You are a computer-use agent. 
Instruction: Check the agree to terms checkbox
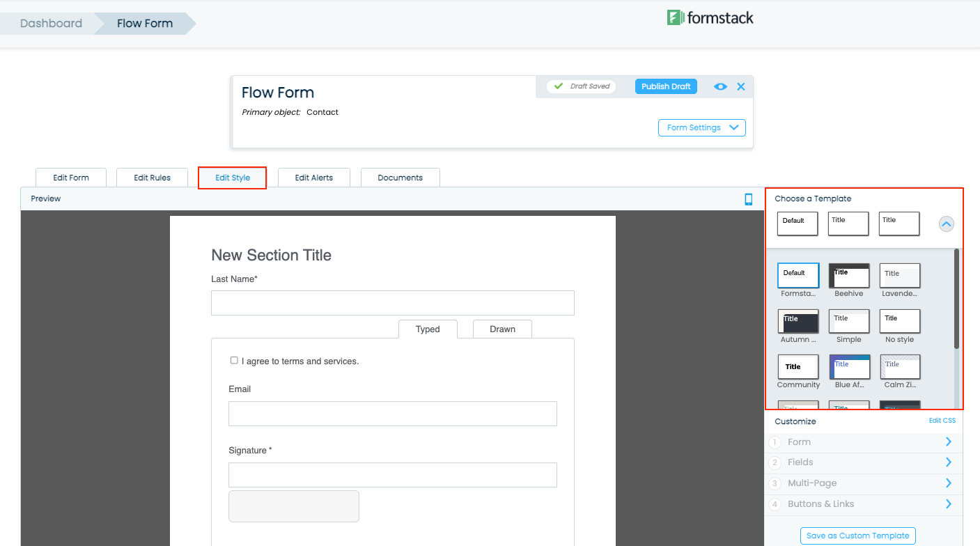pyautogui.click(x=234, y=361)
